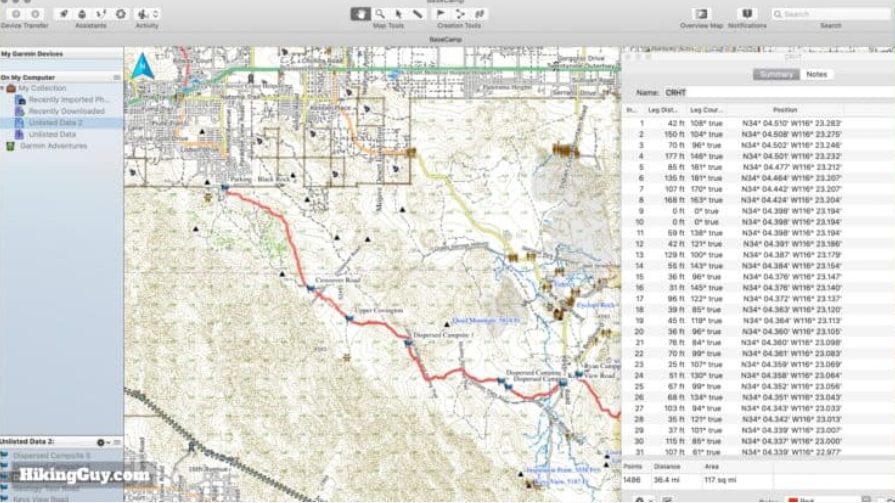Toggle the Overview Map
895x503 pixels.
pyautogui.click(x=701, y=14)
